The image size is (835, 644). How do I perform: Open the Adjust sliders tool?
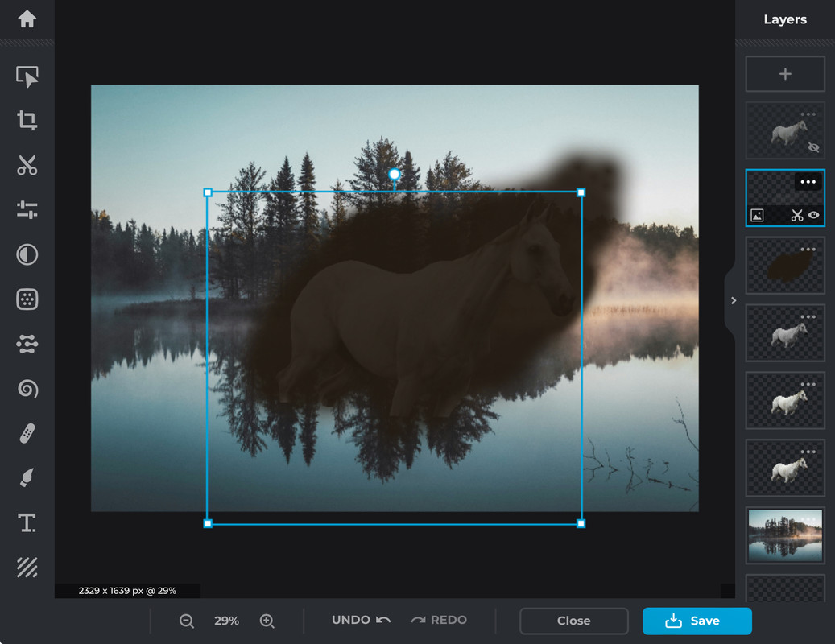[27, 209]
